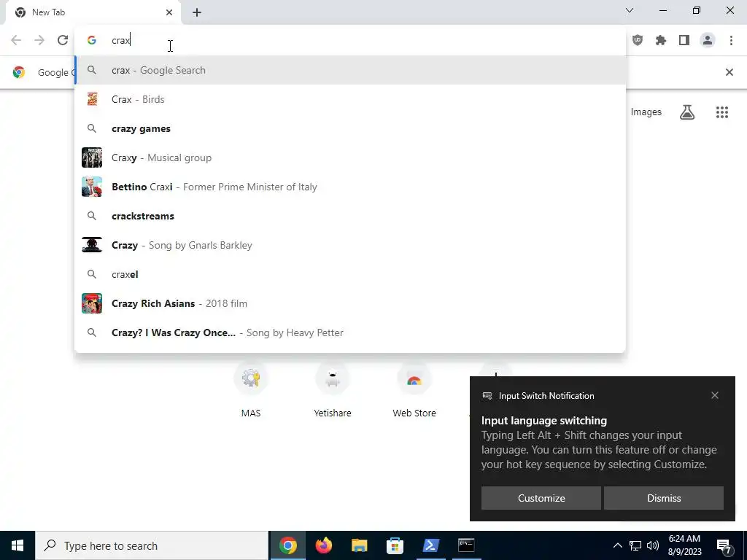Dismiss the Chrome infobar with its X
The height and width of the screenshot is (560, 747).
[x=729, y=72]
